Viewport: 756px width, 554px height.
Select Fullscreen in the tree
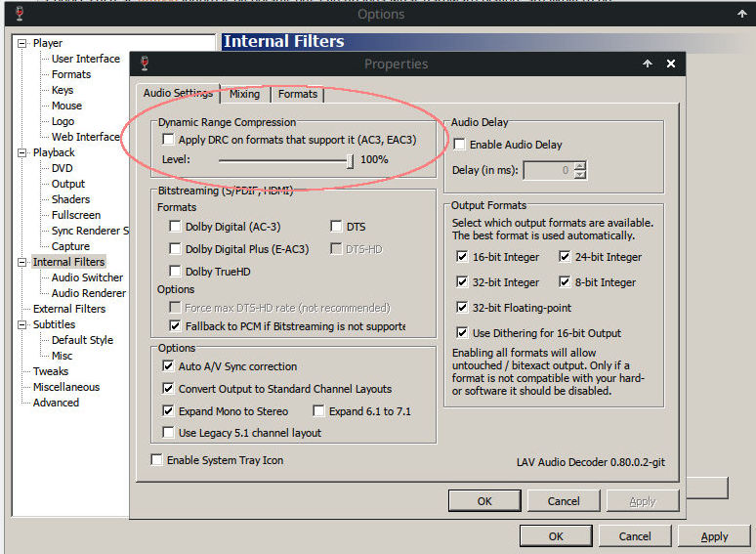[76, 215]
